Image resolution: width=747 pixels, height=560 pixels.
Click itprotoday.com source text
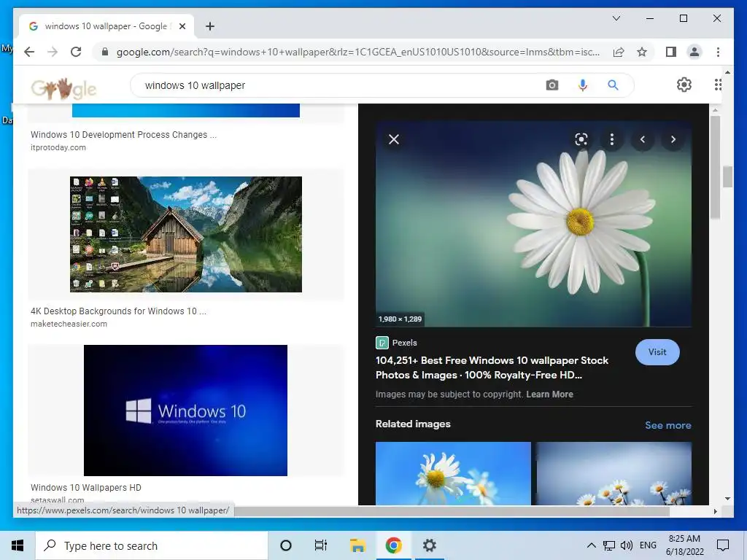58,147
